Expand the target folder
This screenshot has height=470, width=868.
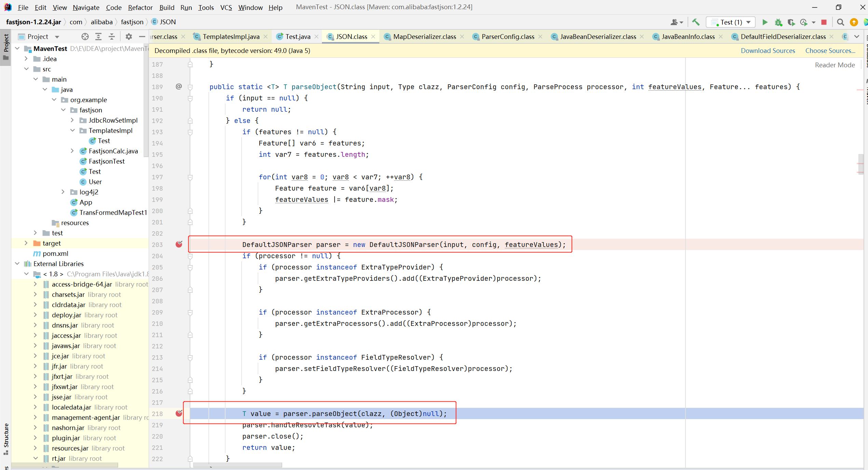26,243
